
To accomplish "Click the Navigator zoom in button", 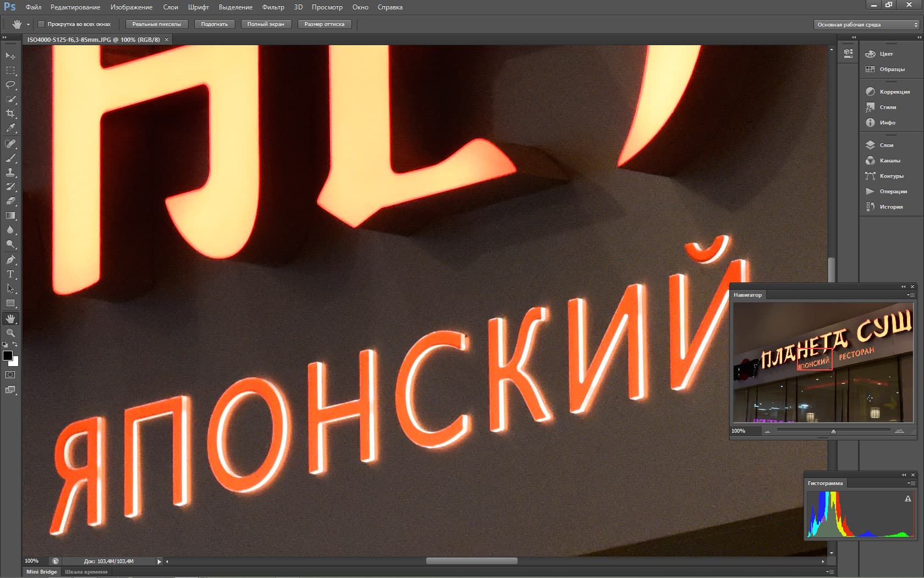I will pos(899,431).
